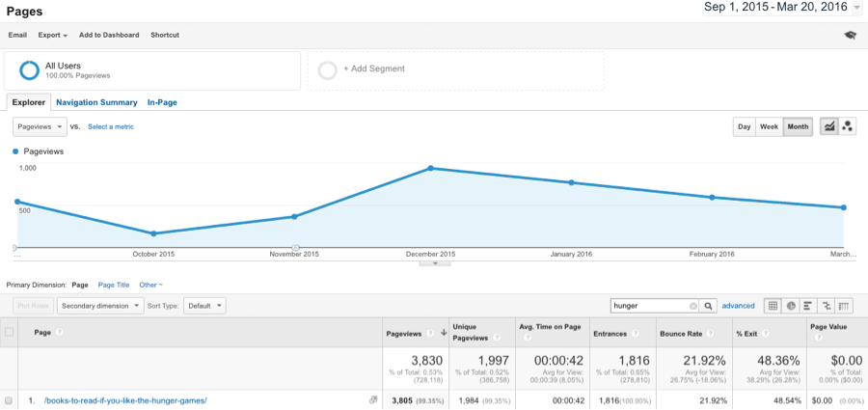Switch to the In-Page tab
This screenshot has width=868, height=410.
[x=162, y=102]
